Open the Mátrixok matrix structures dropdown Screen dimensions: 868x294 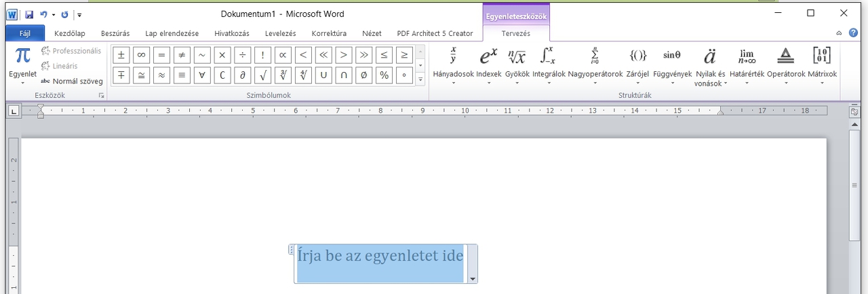(x=822, y=65)
